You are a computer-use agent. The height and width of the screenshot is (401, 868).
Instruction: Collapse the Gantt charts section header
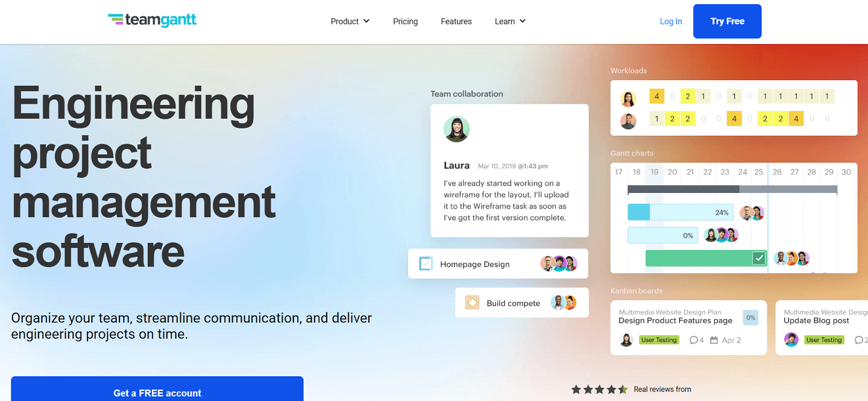click(x=631, y=153)
